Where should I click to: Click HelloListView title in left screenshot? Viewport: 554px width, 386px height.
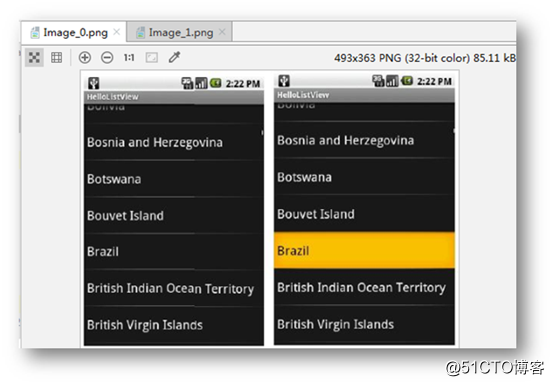pyautogui.click(x=113, y=97)
